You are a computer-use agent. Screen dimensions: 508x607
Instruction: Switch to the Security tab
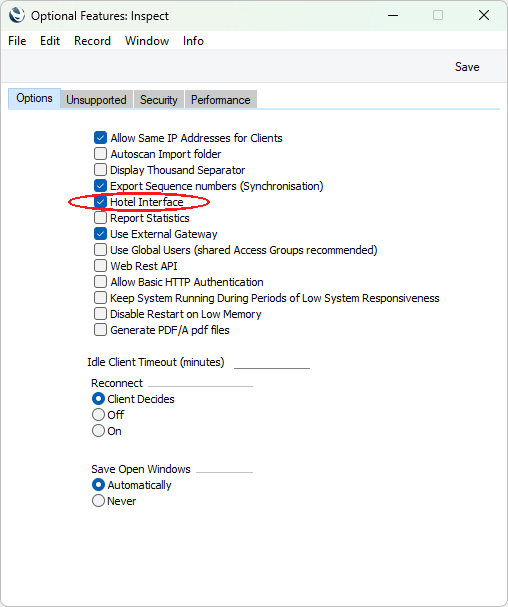pos(159,99)
